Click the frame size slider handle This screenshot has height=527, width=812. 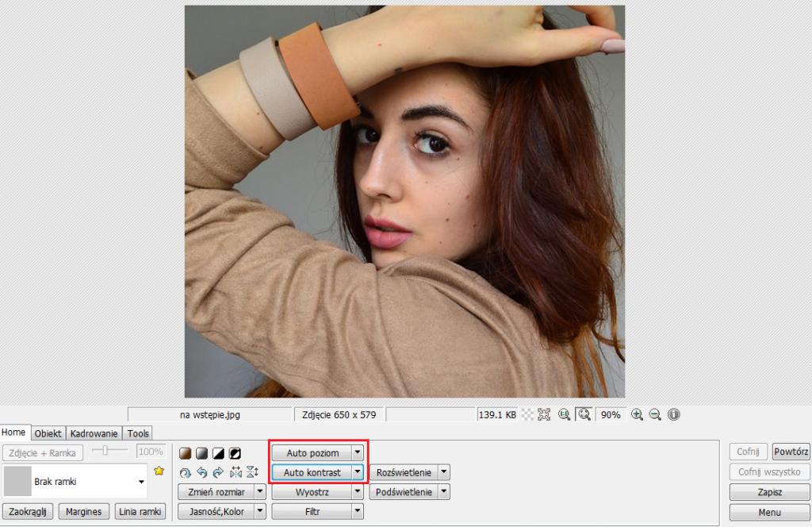point(105,450)
